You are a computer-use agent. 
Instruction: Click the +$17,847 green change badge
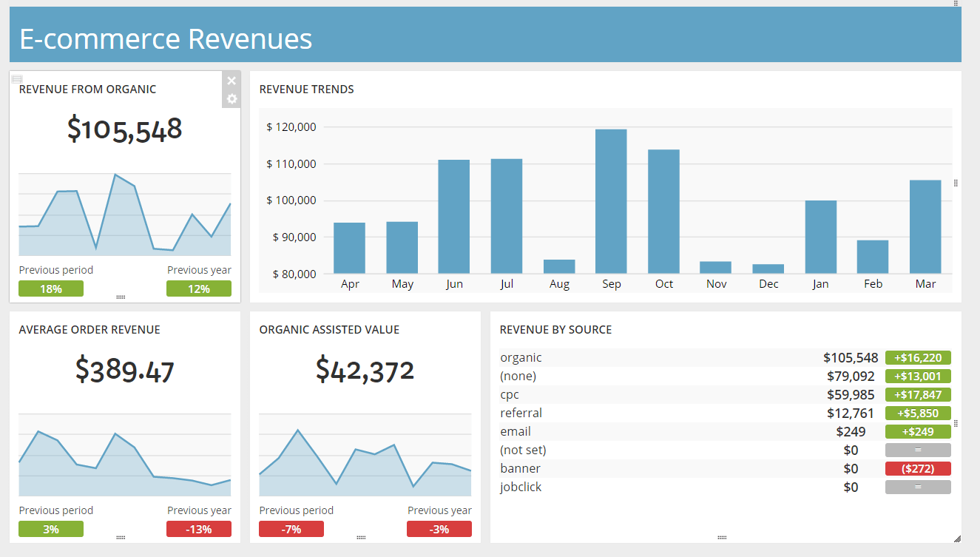918,394
